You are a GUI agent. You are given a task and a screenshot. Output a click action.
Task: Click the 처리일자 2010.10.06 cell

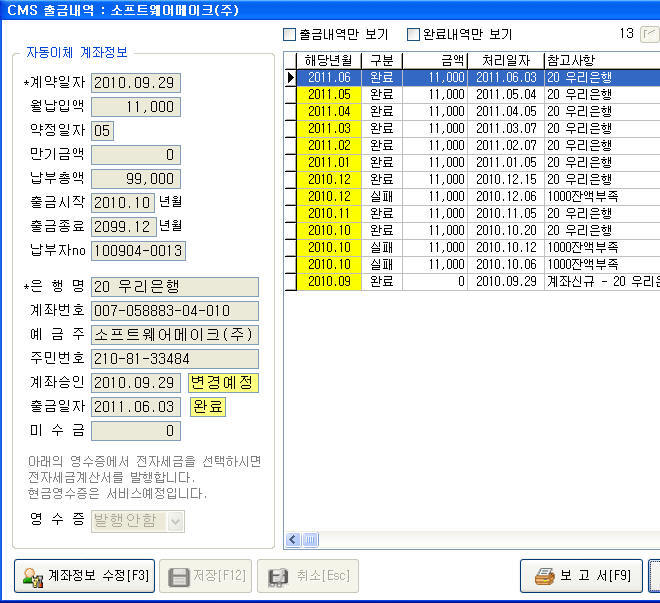coord(506,265)
